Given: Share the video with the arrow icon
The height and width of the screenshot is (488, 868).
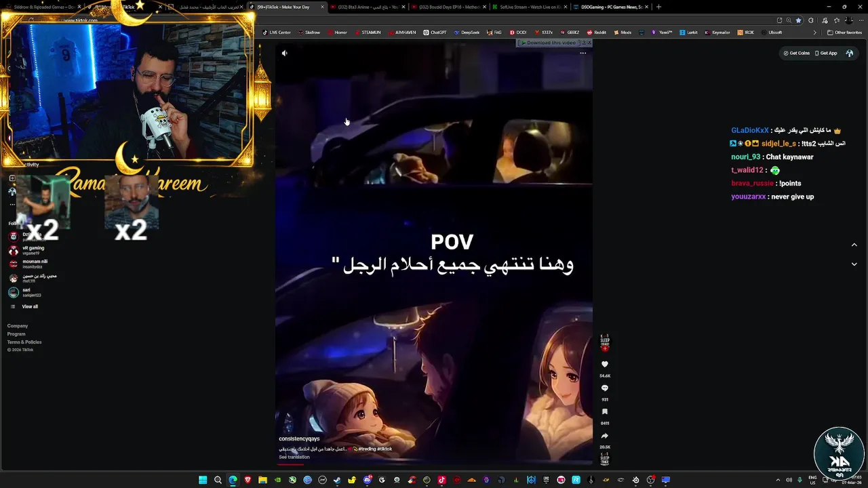Looking at the screenshot, I should 605,436.
